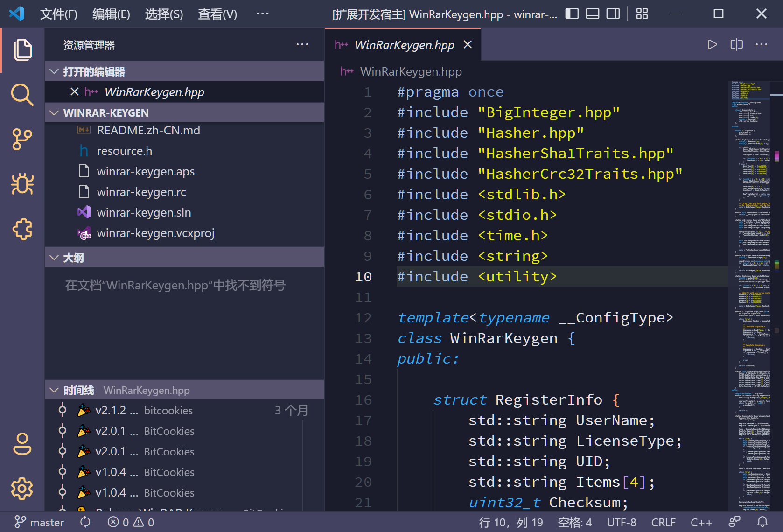Split the editor to the right
The height and width of the screenshot is (532, 783).
737,44
